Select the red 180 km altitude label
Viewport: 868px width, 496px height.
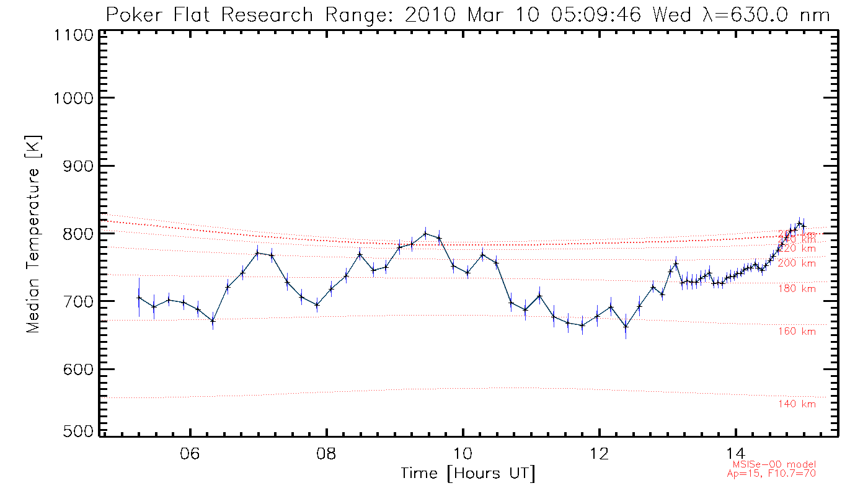tap(797, 289)
